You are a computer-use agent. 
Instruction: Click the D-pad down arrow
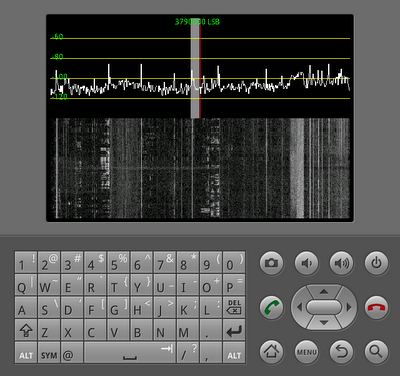tap(324, 323)
